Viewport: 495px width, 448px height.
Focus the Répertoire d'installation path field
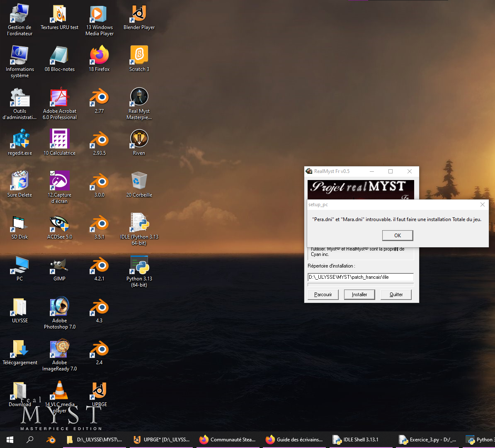pyautogui.click(x=361, y=277)
